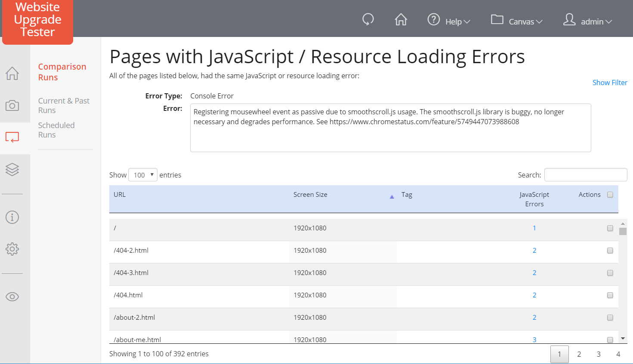Screen dimensions: 633x364
Task: Open the Show entries dropdown
Action: click(x=143, y=175)
